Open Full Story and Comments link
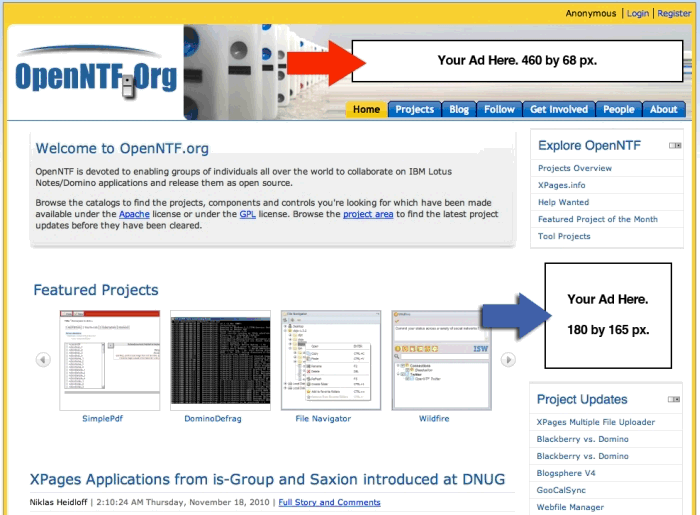Screen dimensions: 700x515 (x=329, y=502)
